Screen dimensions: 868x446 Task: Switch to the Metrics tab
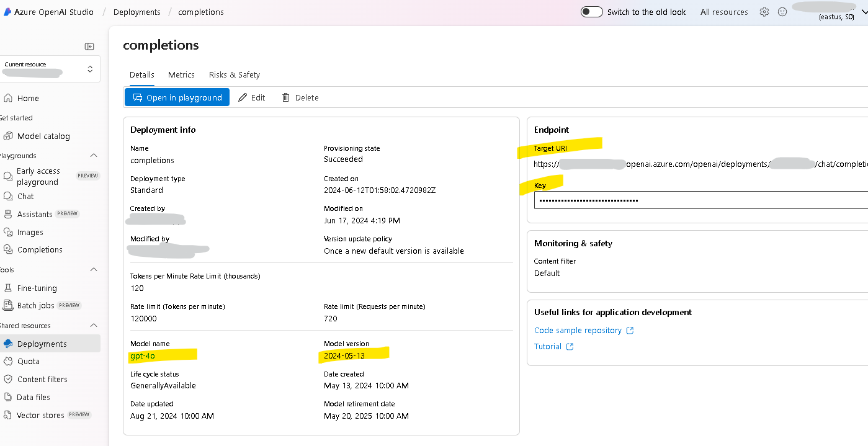[181, 74]
